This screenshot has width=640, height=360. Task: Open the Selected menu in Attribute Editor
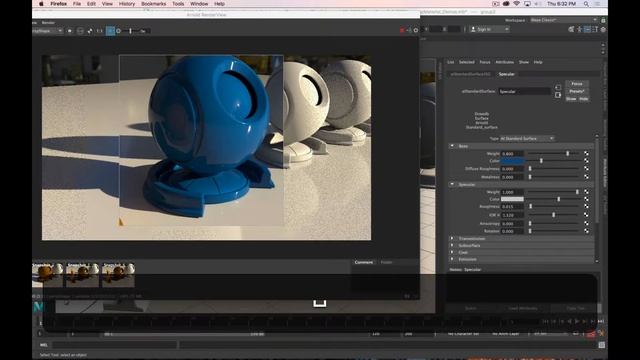467,62
